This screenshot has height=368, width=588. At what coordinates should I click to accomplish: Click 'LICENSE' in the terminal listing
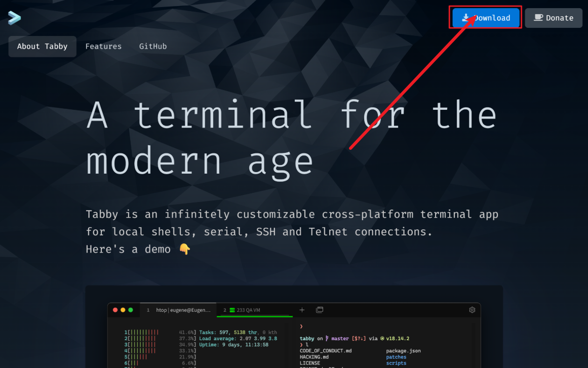tap(310, 363)
